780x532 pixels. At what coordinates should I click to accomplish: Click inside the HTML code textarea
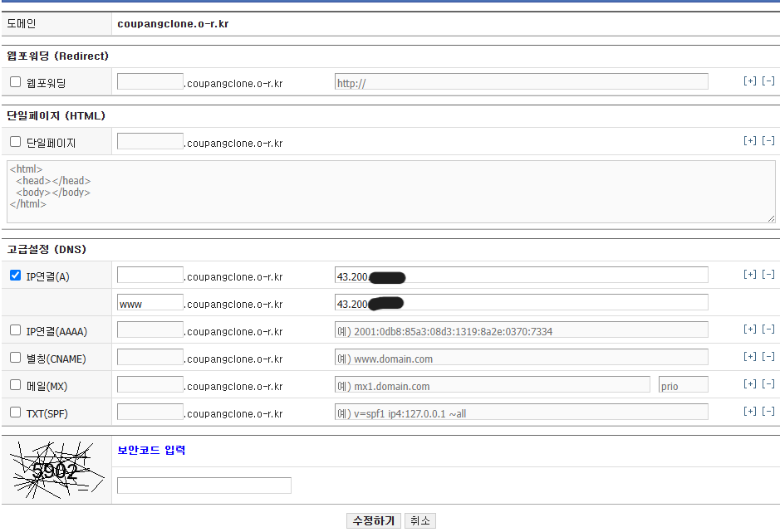click(x=391, y=192)
